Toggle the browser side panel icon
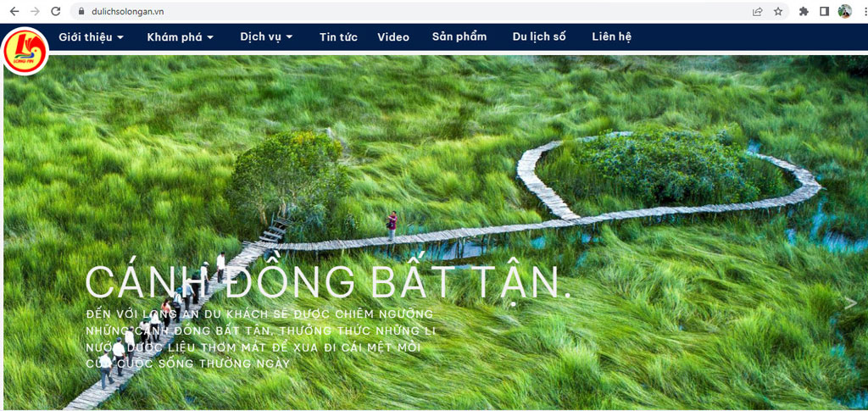 (824, 12)
